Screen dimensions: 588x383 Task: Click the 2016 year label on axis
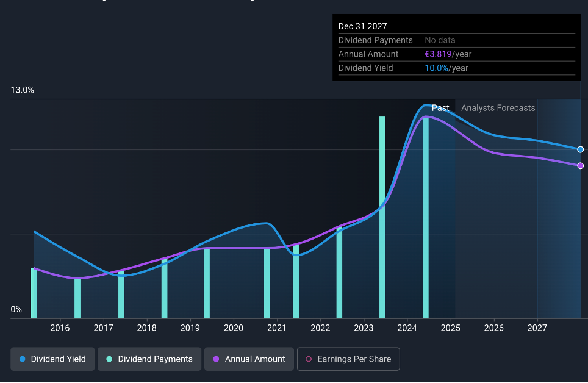click(x=60, y=329)
